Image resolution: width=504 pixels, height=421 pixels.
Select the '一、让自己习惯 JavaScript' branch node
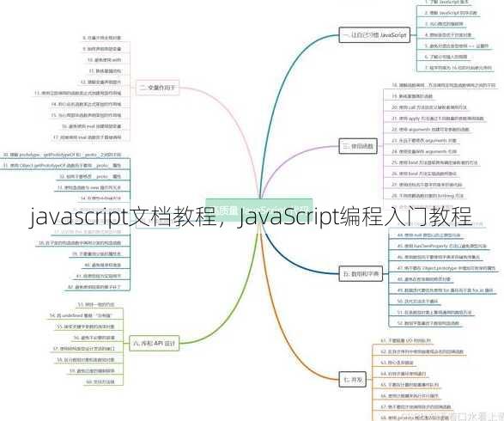pos(374,35)
